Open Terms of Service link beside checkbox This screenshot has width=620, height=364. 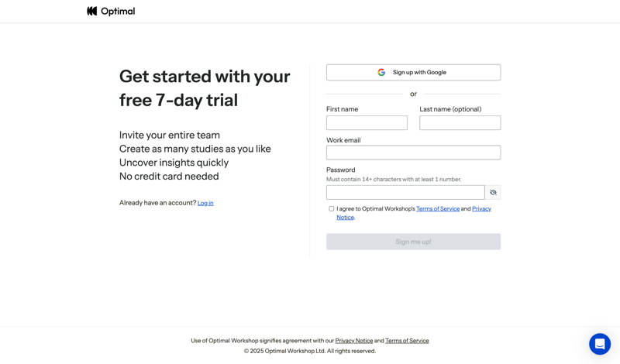tap(438, 208)
